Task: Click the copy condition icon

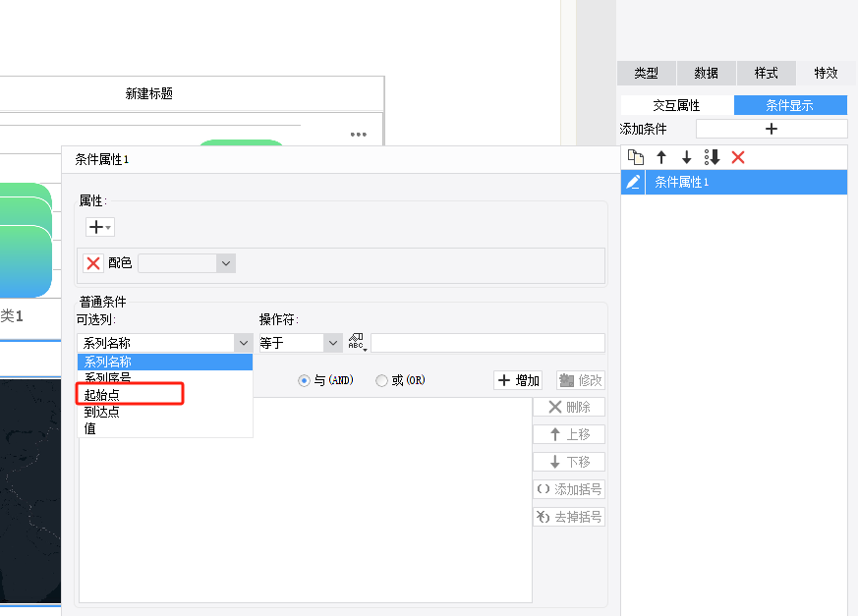Action: [x=635, y=157]
